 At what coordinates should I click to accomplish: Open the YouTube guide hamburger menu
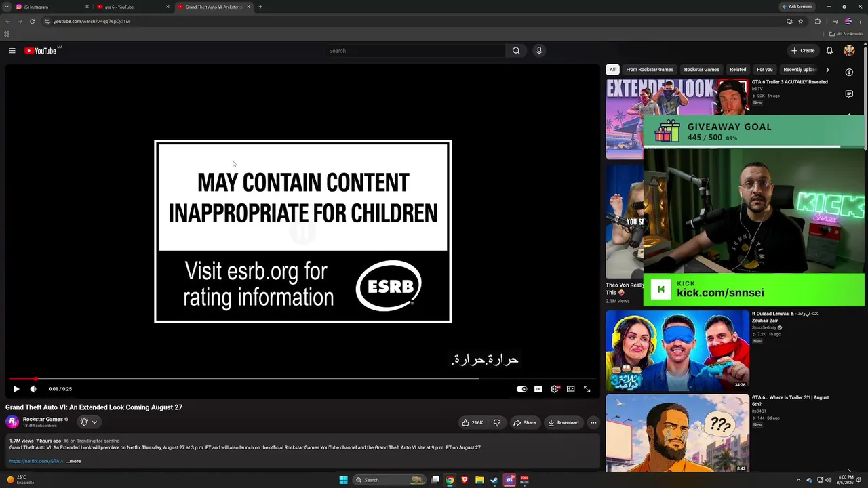point(12,51)
